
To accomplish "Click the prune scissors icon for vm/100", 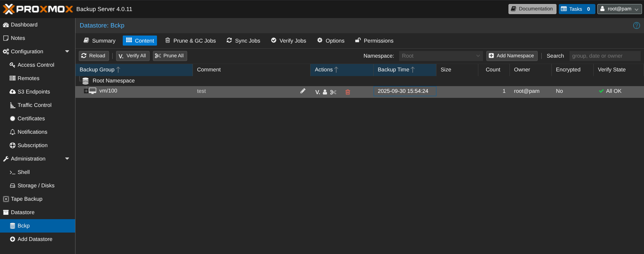I will coord(333,92).
